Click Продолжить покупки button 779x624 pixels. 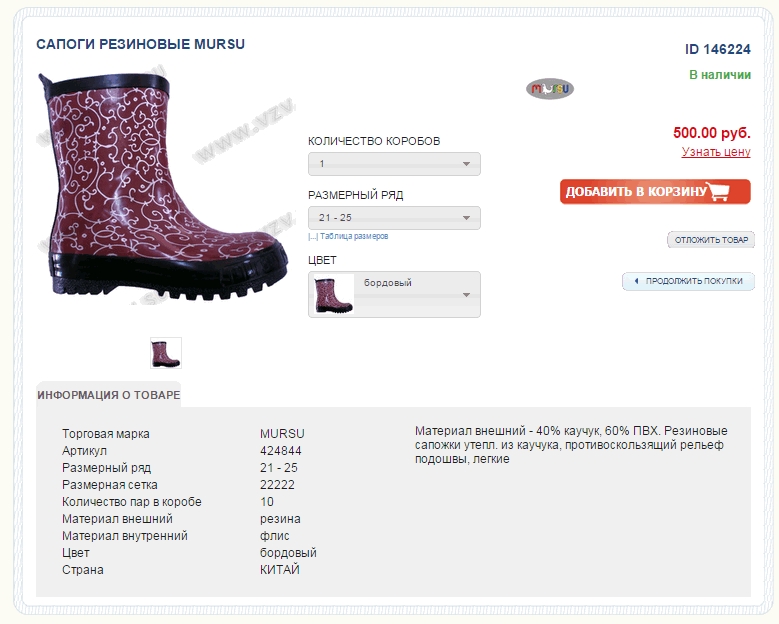pyautogui.click(x=693, y=282)
